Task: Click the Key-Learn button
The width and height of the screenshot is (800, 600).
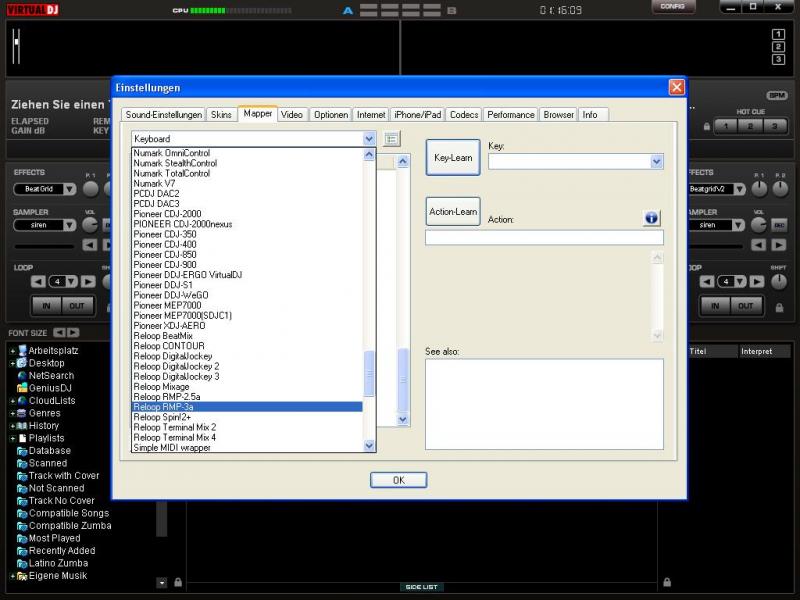Action: coord(453,158)
